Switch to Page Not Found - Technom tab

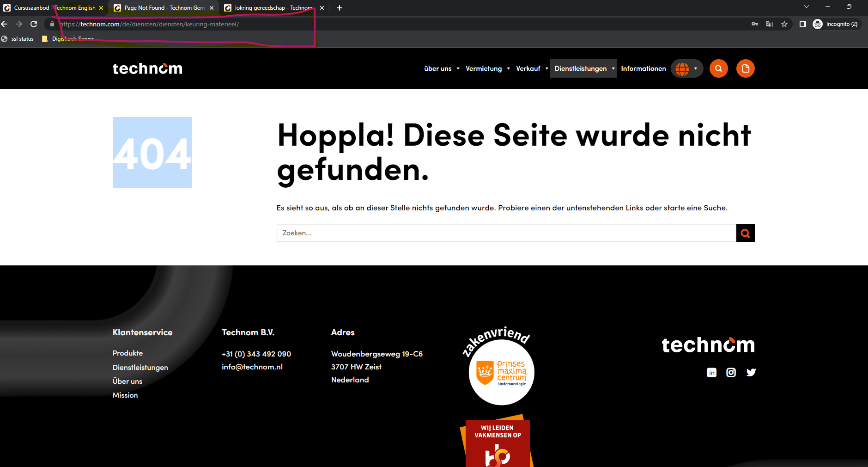click(x=164, y=8)
